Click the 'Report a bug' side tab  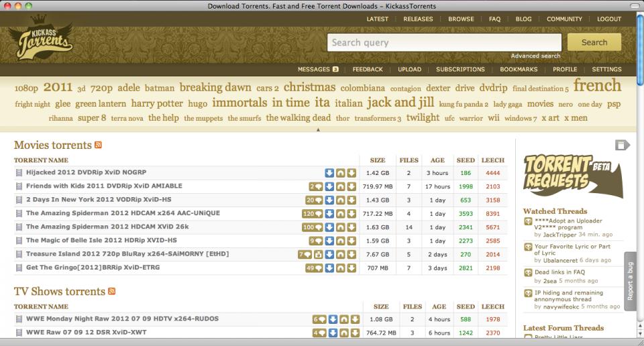[630, 282]
